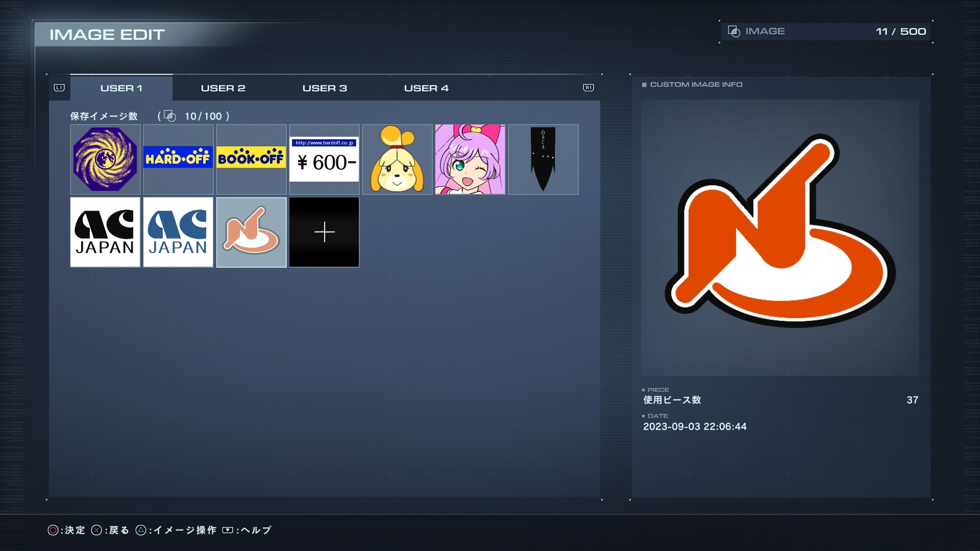Click the 11 / 500 image total
The height and width of the screenshot is (551, 980).
coord(901,32)
